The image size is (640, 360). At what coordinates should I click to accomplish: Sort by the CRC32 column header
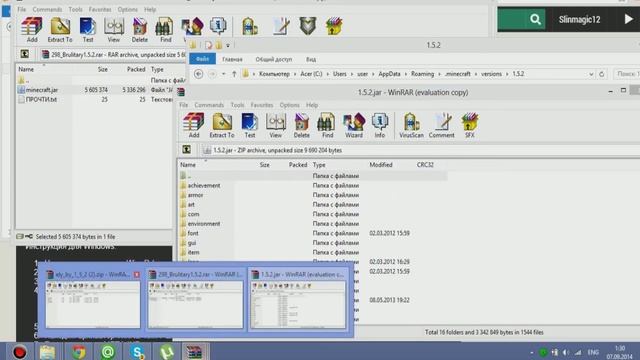pyautogui.click(x=425, y=165)
